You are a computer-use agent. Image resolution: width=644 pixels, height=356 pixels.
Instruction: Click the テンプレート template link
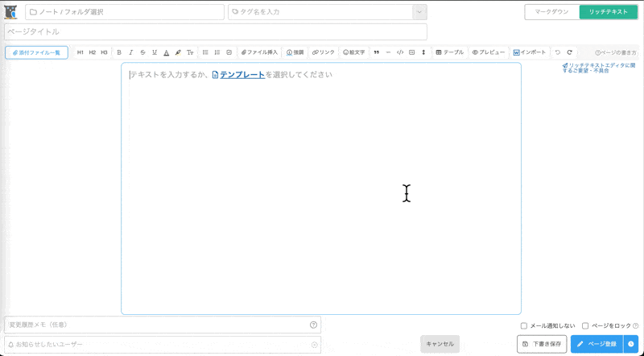pos(238,75)
